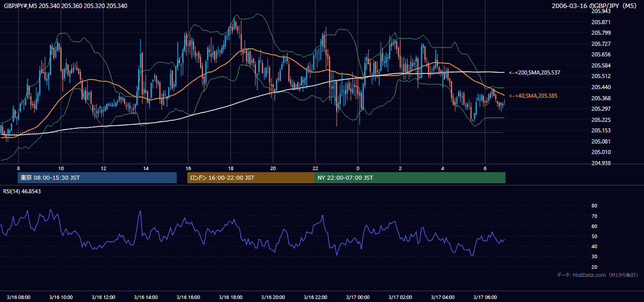644x302 pixels.
Task: Select the 200 SMA label reading 205.537
Action: point(535,73)
